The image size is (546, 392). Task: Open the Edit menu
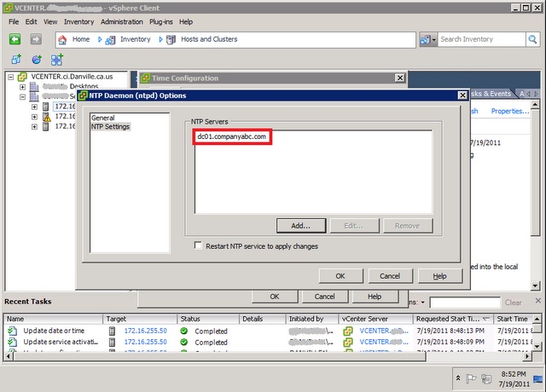(x=31, y=21)
